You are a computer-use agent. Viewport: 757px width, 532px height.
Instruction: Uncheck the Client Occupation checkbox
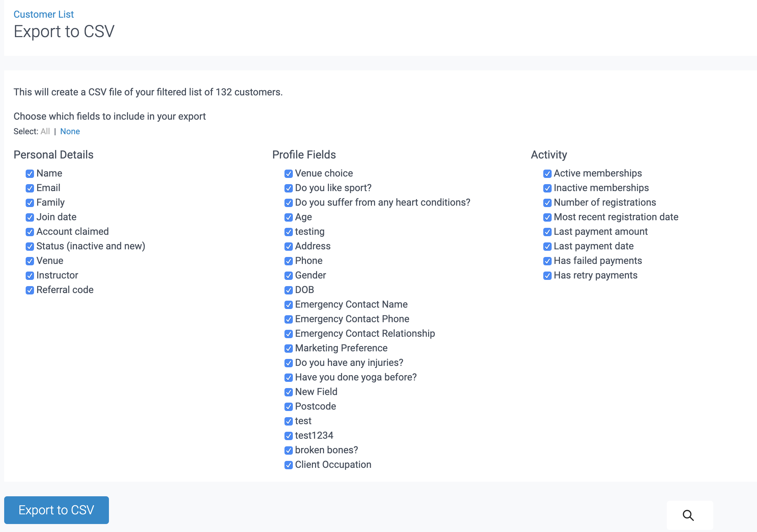tap(288, 465)
